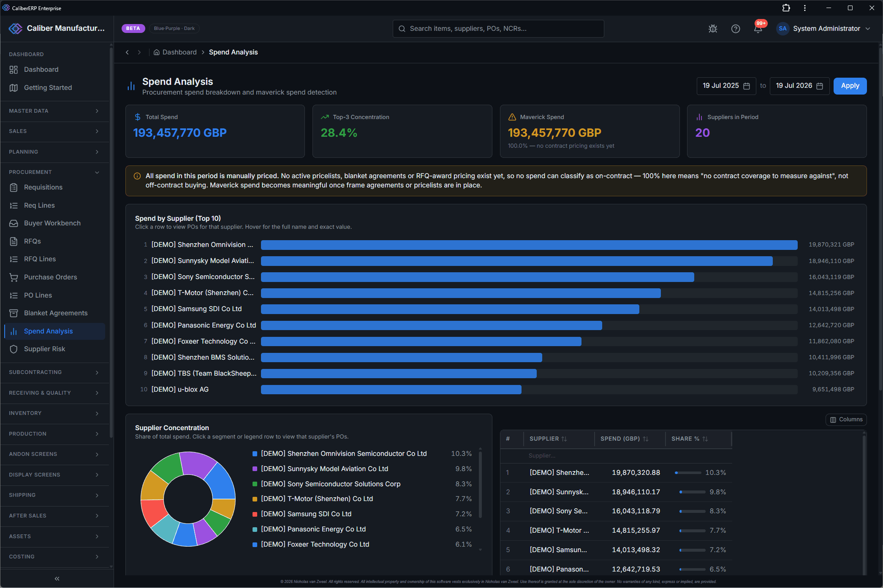883x588 pixels.
Task: Click the Apply button
Action: coord(850,86)
